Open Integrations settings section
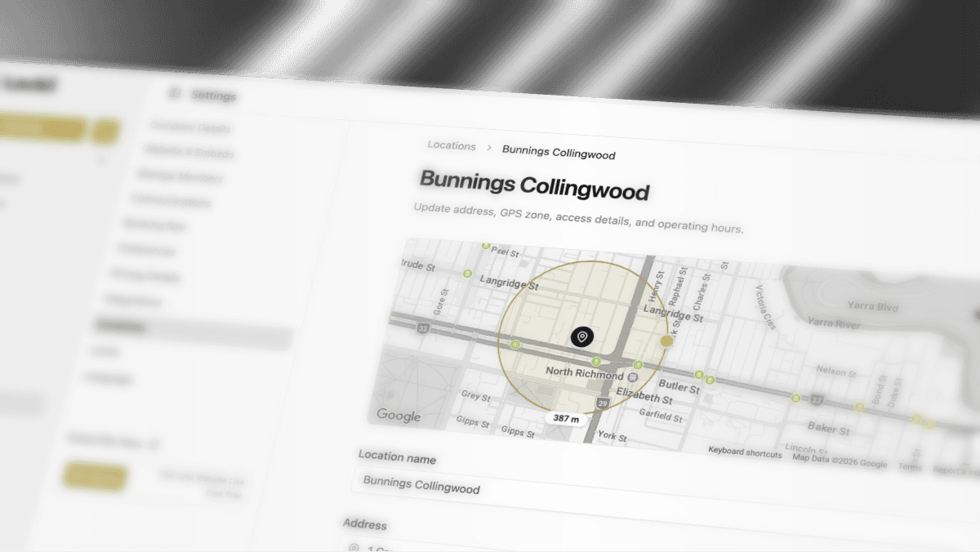980x552 pixels. pos(133,301)
